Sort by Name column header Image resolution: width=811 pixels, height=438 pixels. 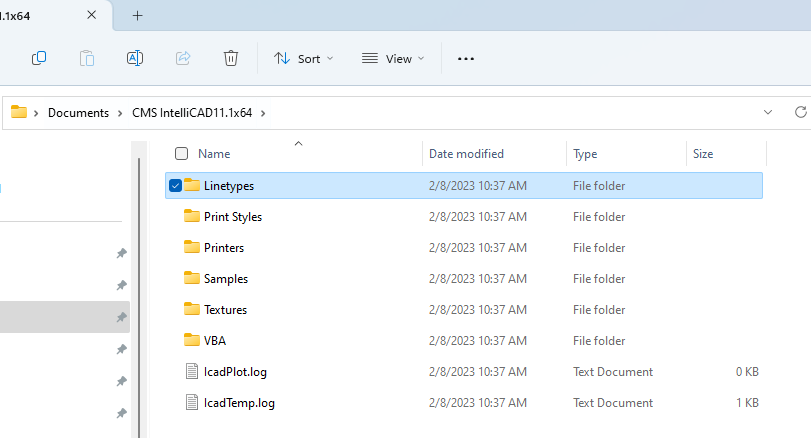(214, 154)
